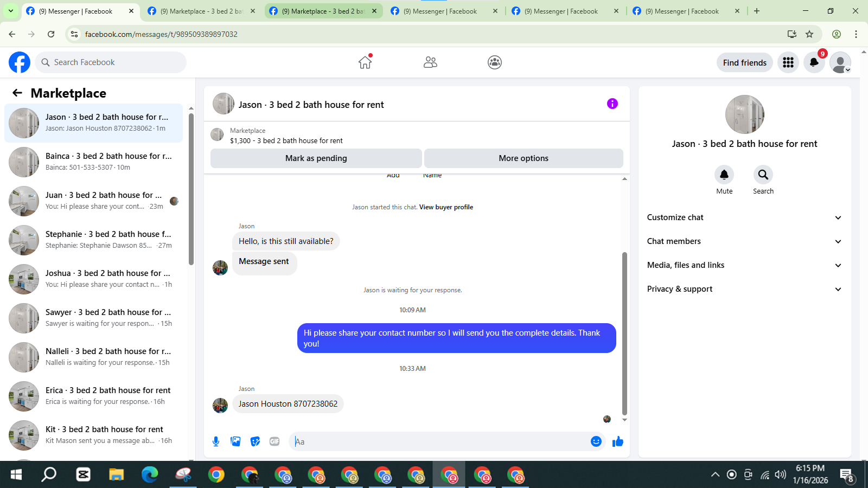868x488 pixels.
Task: Record a voice clip microphone icon
Action: [216, 441]
